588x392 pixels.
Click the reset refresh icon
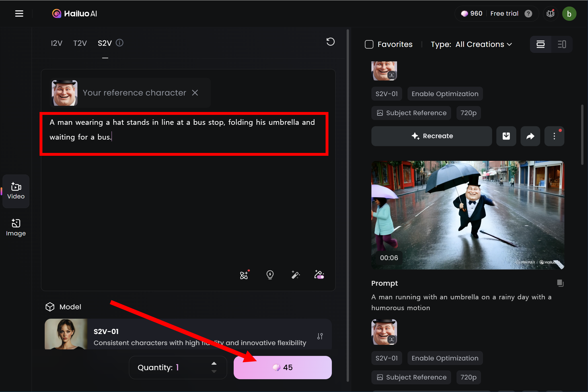coord(330,42)
